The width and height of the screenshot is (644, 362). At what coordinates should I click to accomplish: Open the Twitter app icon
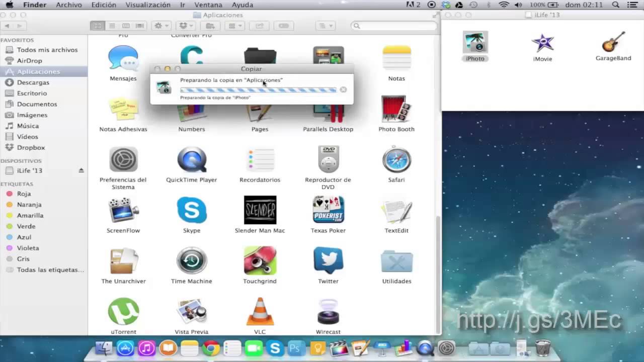click(328, 260)
